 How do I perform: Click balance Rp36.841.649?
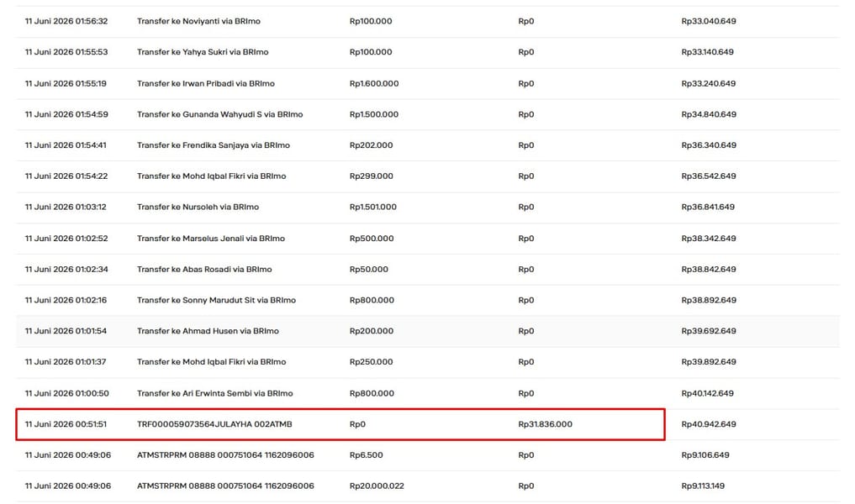click(x=708, y=207)
